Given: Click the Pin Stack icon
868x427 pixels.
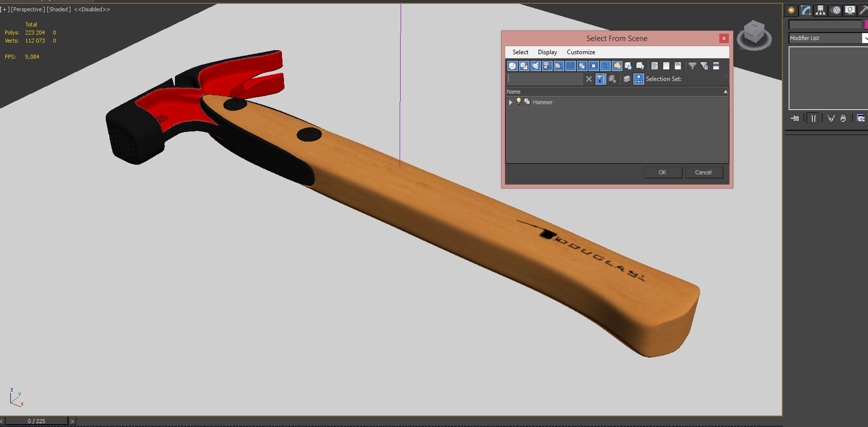Looking at the screenshot, I should (795, 118).
